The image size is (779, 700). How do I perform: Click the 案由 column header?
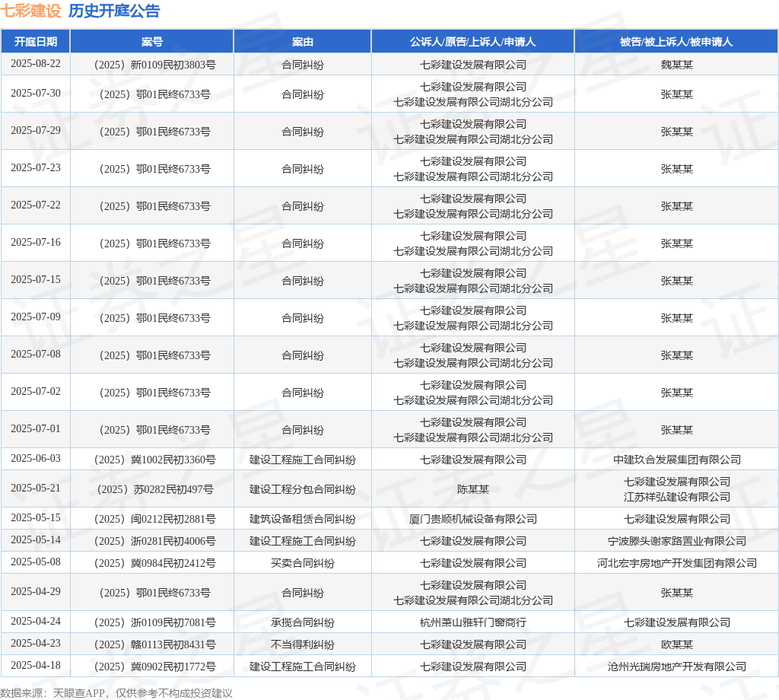pos(302,42)
